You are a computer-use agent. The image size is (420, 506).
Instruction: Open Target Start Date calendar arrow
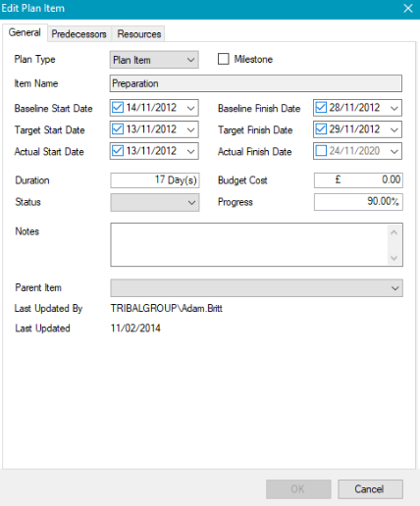click(190, 129)
